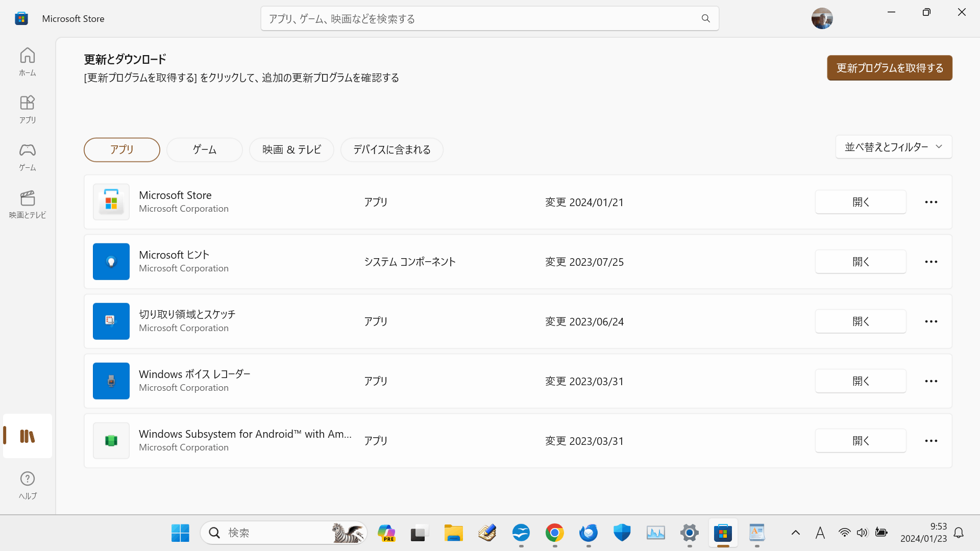Viewport: 980px width, 551px height.
Task: Open more options for Windows ボイス レコーダー
Action: (x=931, y=381)
